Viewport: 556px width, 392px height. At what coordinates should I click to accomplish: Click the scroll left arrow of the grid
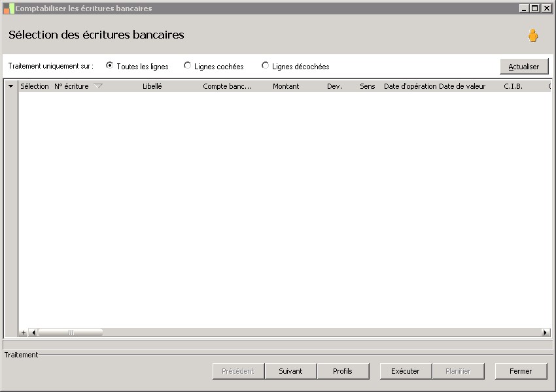pyautogui.click(x=33, y=333)
